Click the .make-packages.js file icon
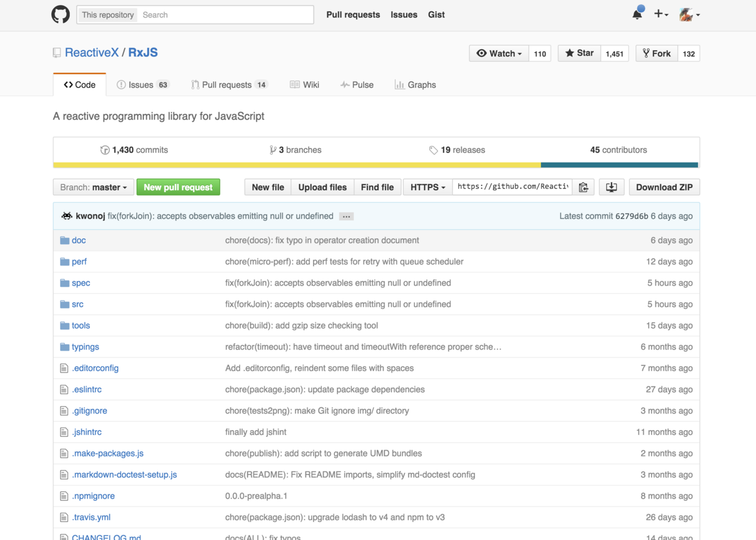Viewport: 756px width, 540px height. click(64, 453)
